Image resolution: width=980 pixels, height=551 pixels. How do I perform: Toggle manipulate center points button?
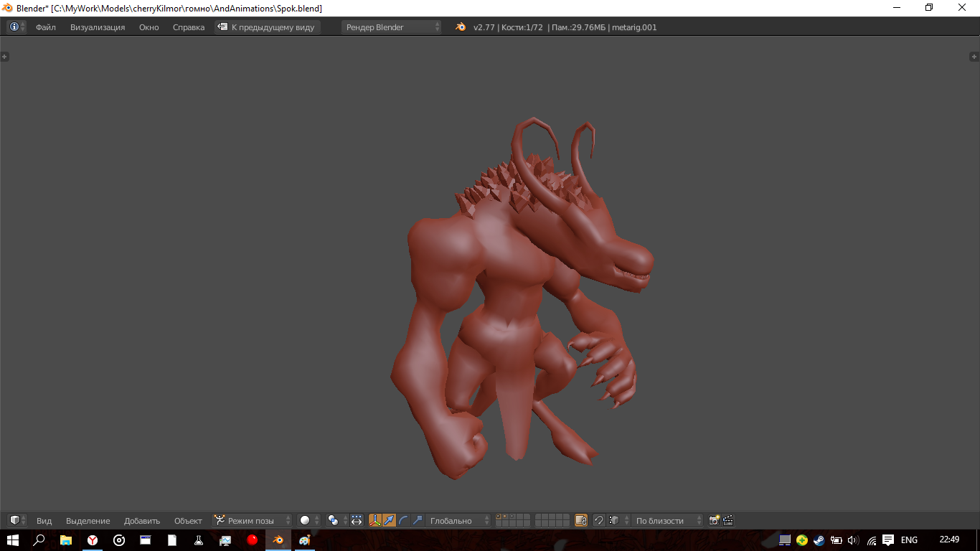[357, 520]
